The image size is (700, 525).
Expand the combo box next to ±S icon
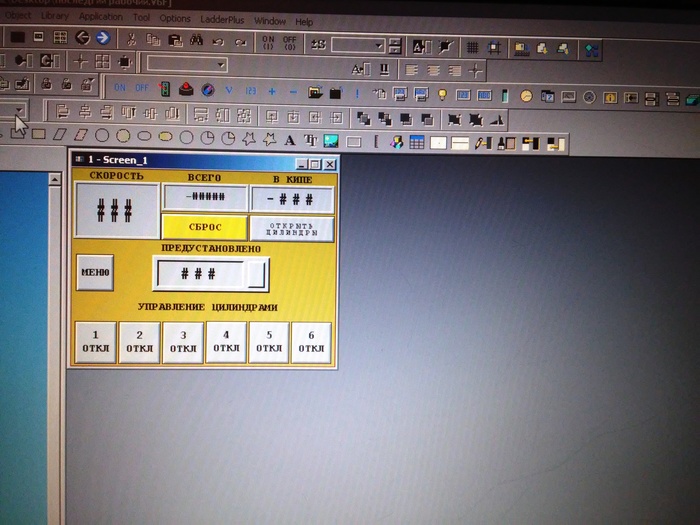(379, 45)
